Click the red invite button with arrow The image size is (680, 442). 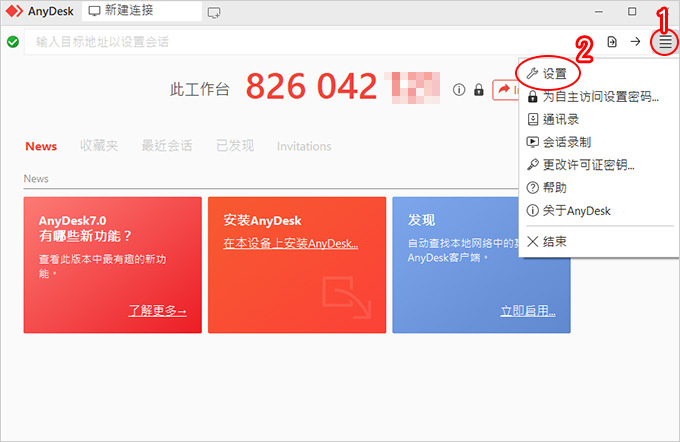pos(506,90)
